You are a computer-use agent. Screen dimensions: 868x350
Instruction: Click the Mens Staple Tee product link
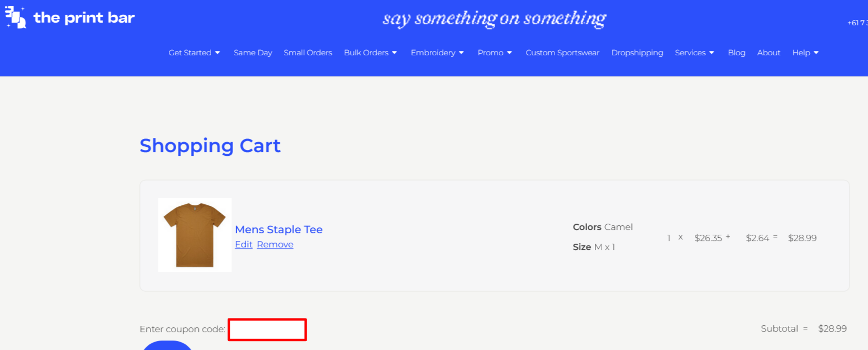(279, 229)
